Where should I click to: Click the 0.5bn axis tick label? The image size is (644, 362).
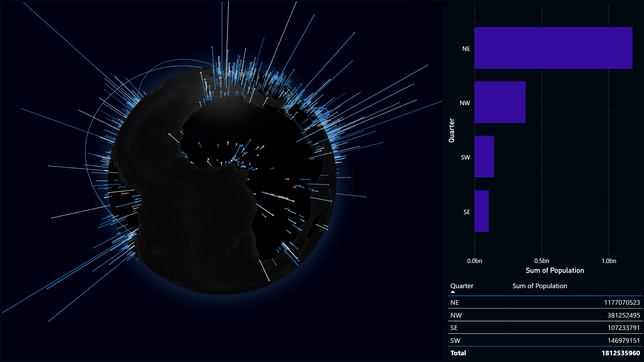[542, 261]
